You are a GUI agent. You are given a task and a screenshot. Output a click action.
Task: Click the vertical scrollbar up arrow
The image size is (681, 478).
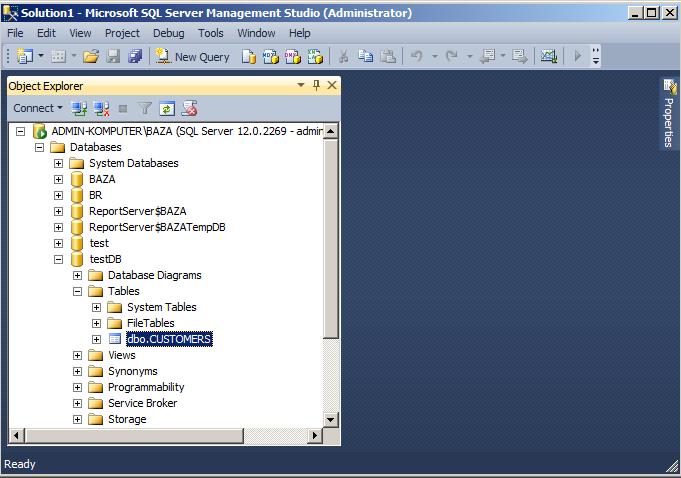point(331,131)
